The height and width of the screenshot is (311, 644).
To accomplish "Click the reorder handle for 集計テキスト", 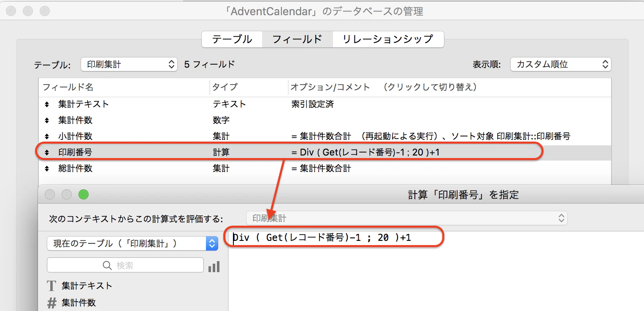I will 47,104.
